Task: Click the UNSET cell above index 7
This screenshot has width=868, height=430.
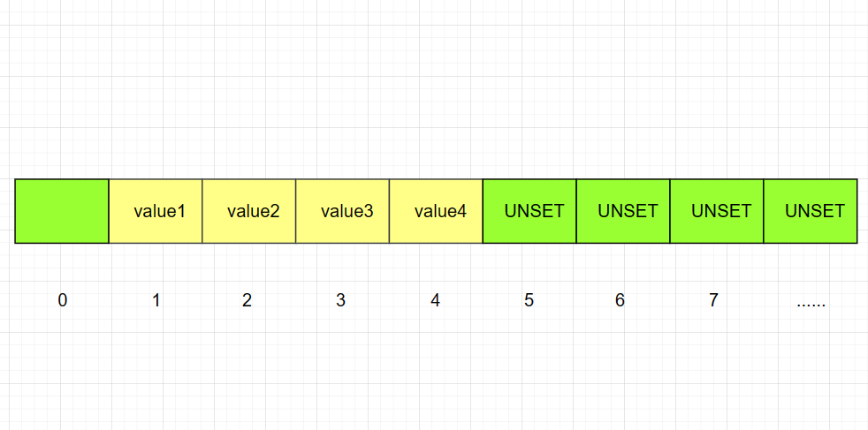Action: (x=717, y=210)
